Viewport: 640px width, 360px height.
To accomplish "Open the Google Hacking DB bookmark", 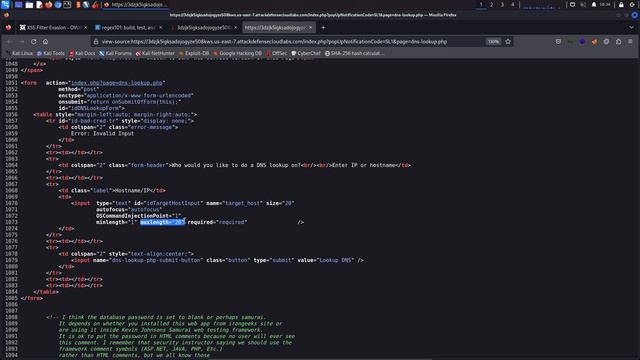I will [238, 53].
